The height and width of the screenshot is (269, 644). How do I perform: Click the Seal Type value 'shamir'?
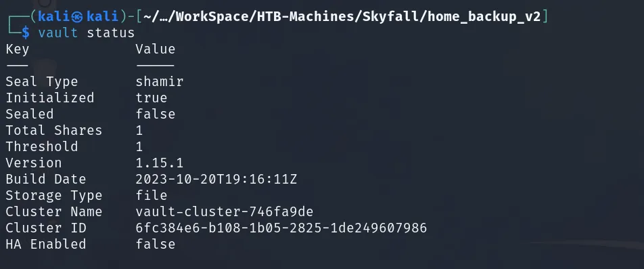(160, 81)
